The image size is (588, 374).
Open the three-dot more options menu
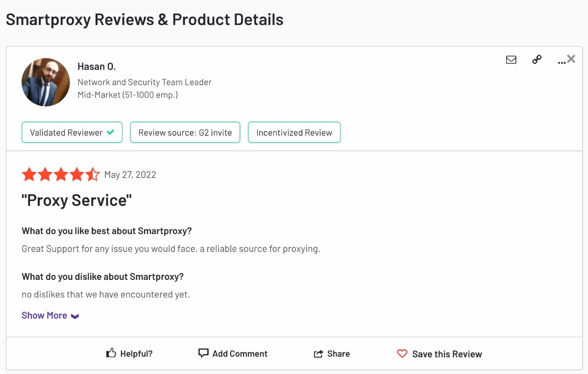pyautogui.click(x=561, y=62)
